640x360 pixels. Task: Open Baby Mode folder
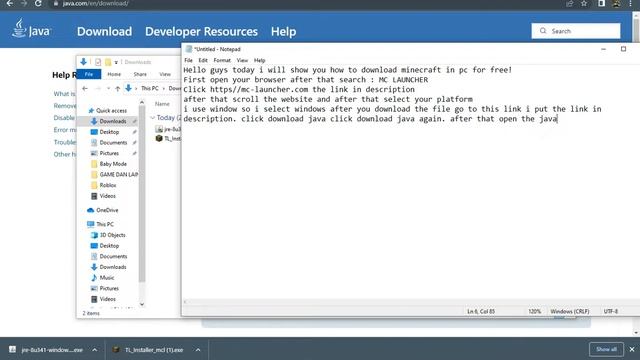click(113, 164)
